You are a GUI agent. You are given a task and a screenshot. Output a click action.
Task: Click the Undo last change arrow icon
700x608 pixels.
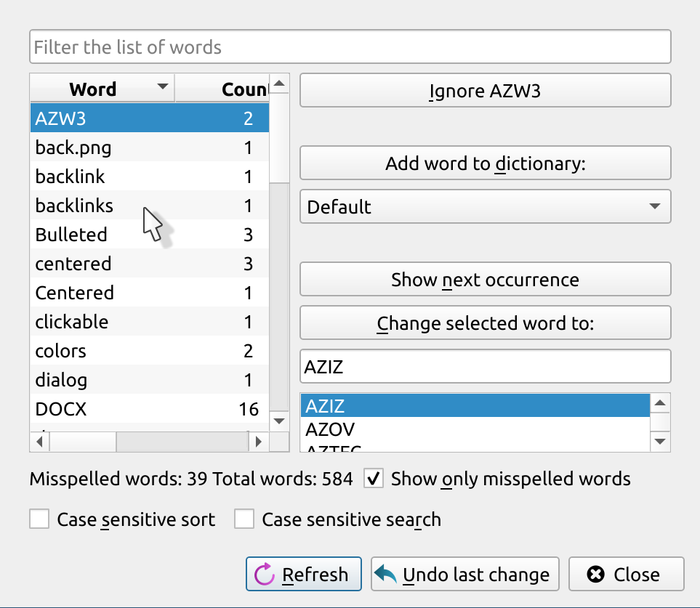386,575
